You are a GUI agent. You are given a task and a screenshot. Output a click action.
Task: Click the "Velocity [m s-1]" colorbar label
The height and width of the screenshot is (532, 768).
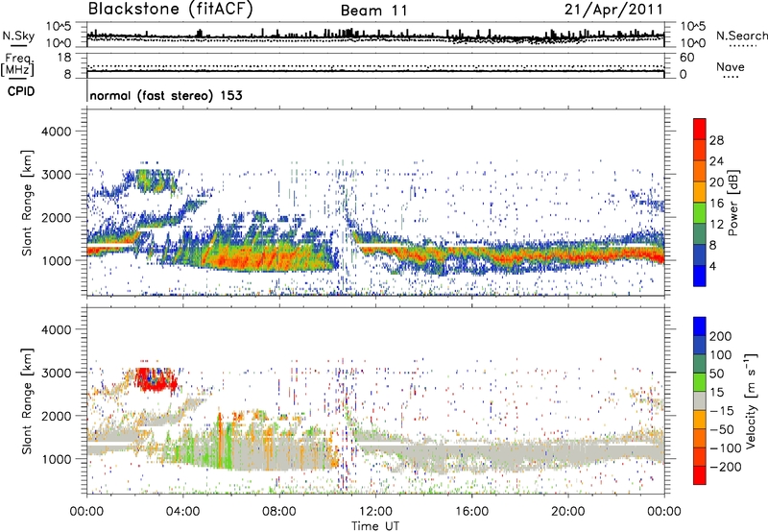coord(750,400)
